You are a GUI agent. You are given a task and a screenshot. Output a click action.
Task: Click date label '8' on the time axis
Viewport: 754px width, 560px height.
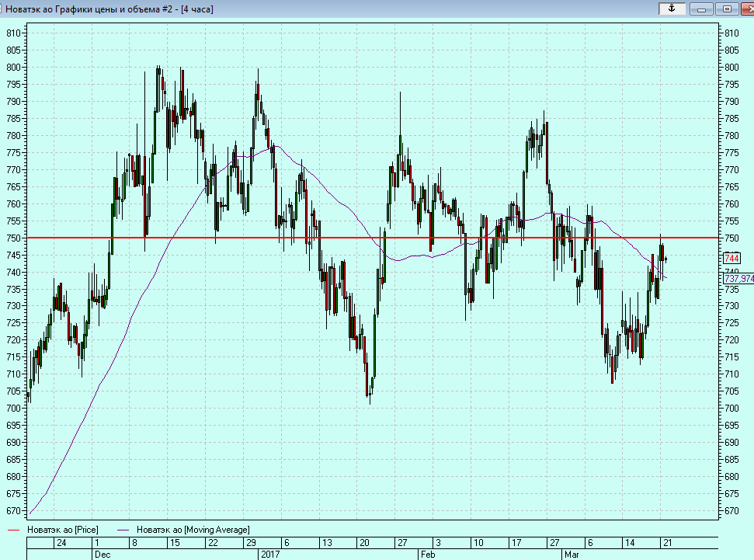click(134, 543)
